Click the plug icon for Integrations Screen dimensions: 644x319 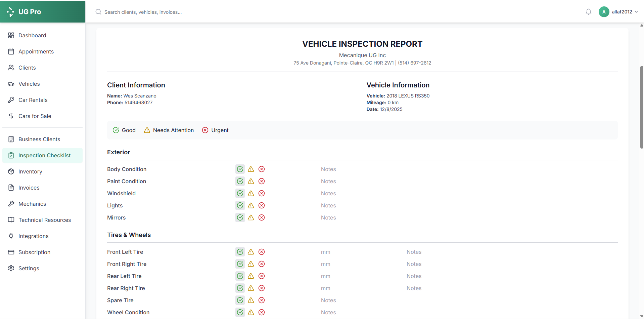pos(11,236)
